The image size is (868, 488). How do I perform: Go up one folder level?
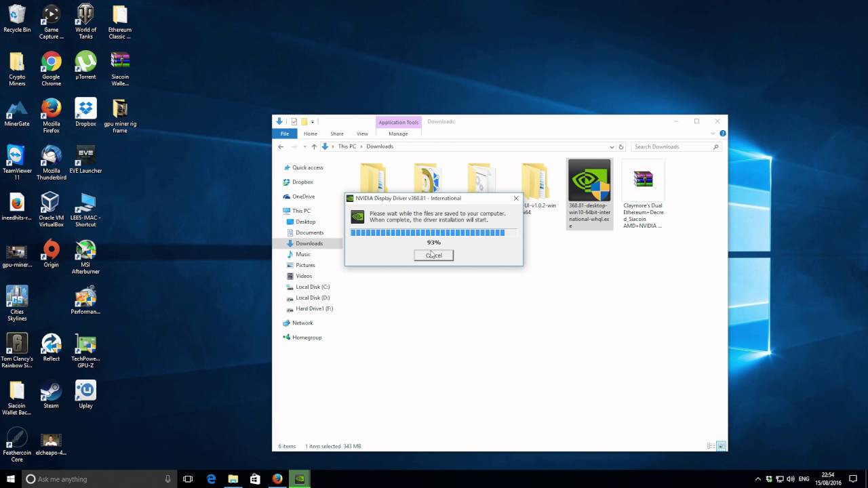314,146
